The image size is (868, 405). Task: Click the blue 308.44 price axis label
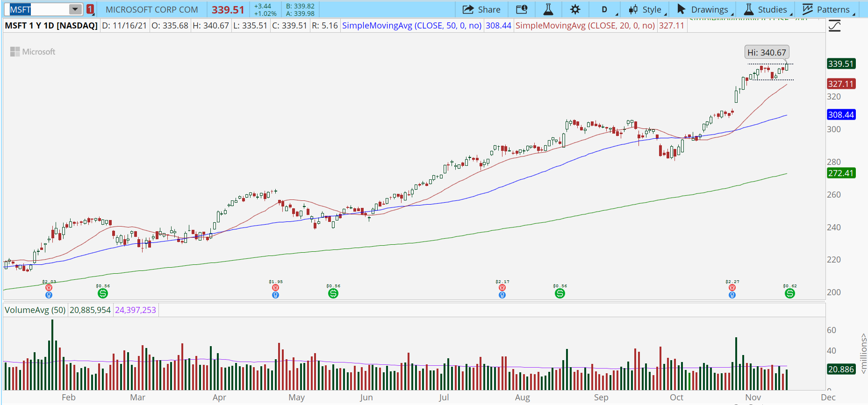pos(841,114)
